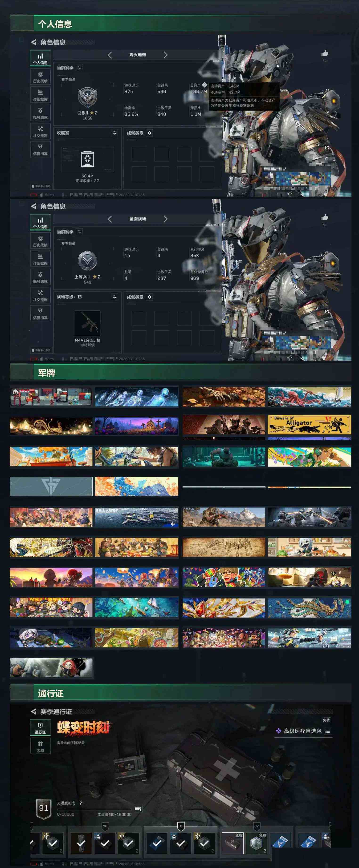This screenshot has height=868, width=359.
Task: Click 撤离率 value 35.2%
Action: [131, 114]
